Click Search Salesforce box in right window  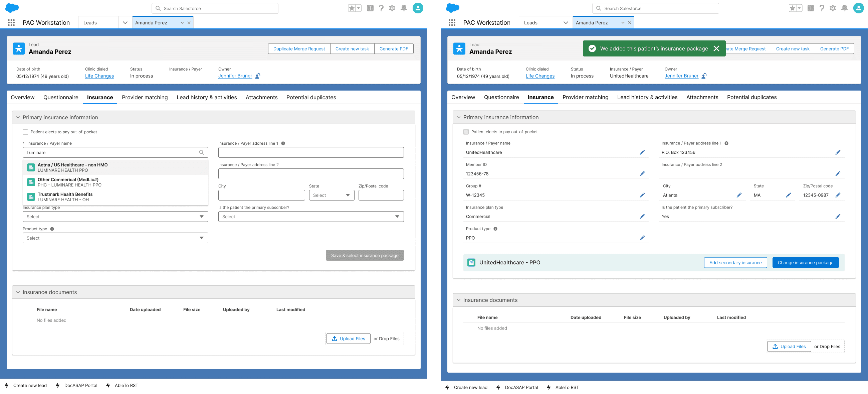click(x=655, y=8)
